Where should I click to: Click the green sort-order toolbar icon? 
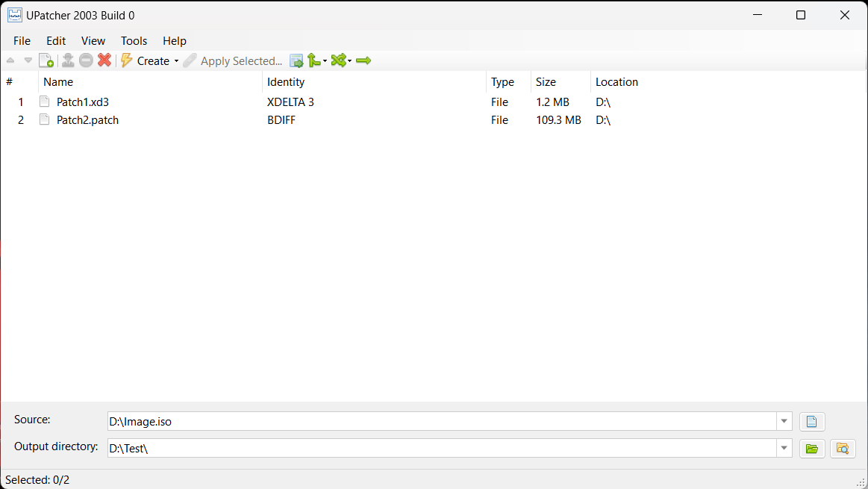[313, 60]
